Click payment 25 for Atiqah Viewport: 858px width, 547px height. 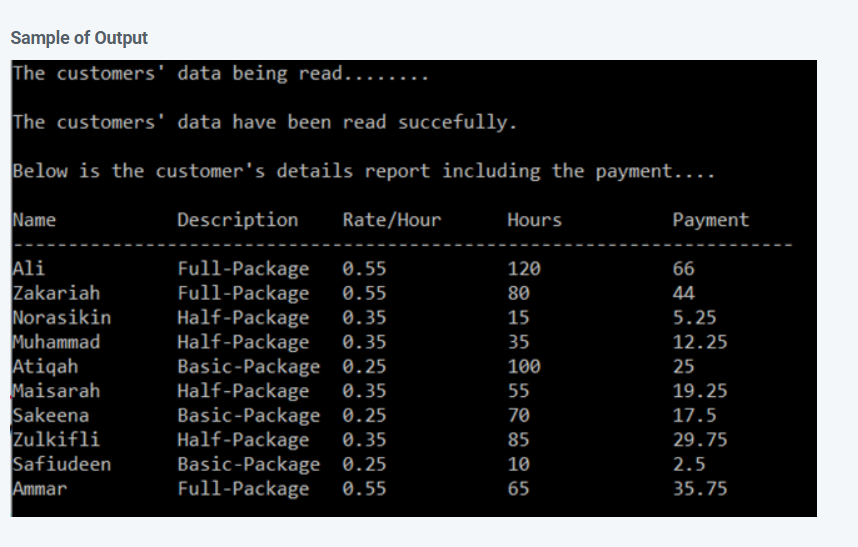click(x=684, y=366)
